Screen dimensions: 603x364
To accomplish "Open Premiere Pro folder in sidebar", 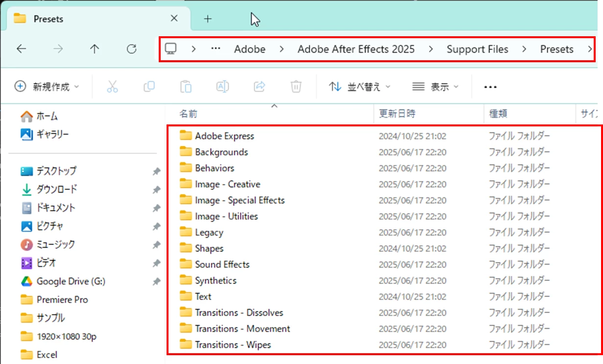I will click(x=54, y=299).
